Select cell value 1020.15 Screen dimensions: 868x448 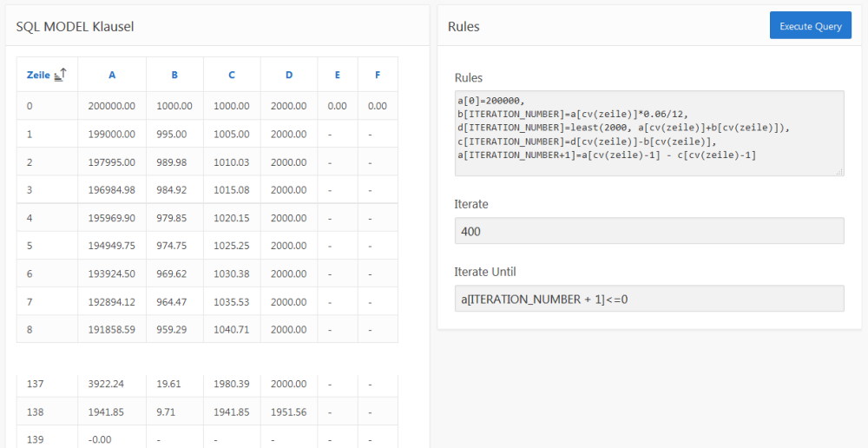pos(232,218)
